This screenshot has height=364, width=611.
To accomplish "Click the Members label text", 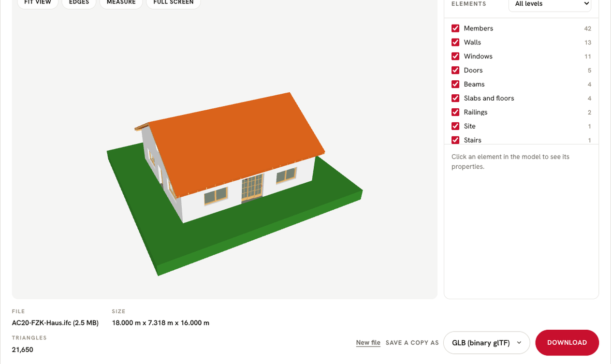I will point(478,29).
